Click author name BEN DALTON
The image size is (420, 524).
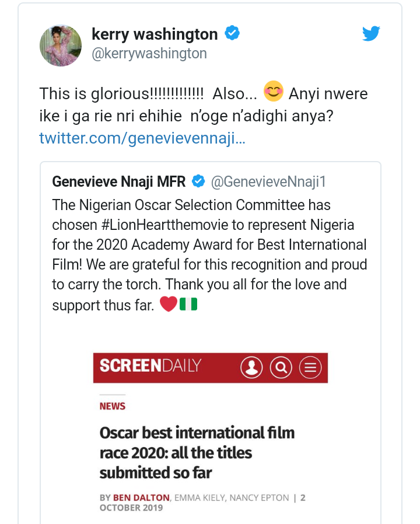pyautogui.click(x=141, y=498)
